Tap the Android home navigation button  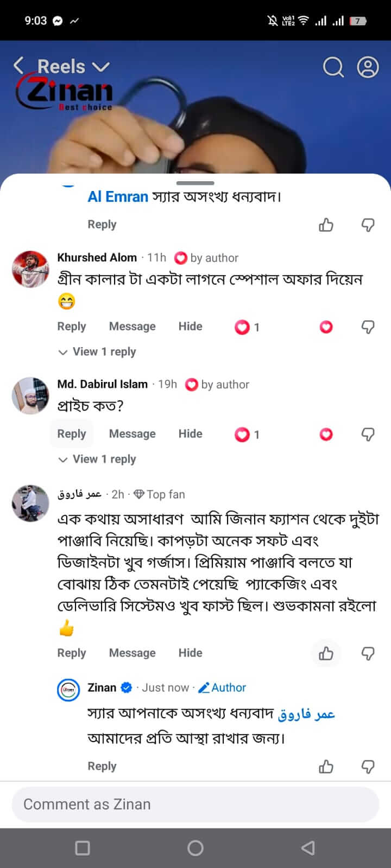[x=195, y=848]
